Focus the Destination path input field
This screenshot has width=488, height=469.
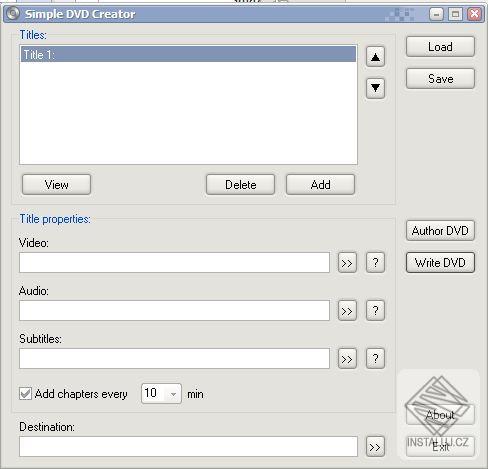188,447
